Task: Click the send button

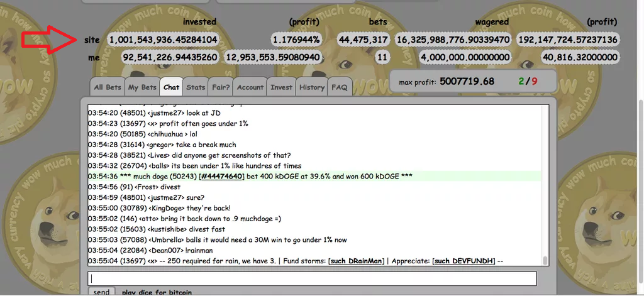Action: point(101,292)
